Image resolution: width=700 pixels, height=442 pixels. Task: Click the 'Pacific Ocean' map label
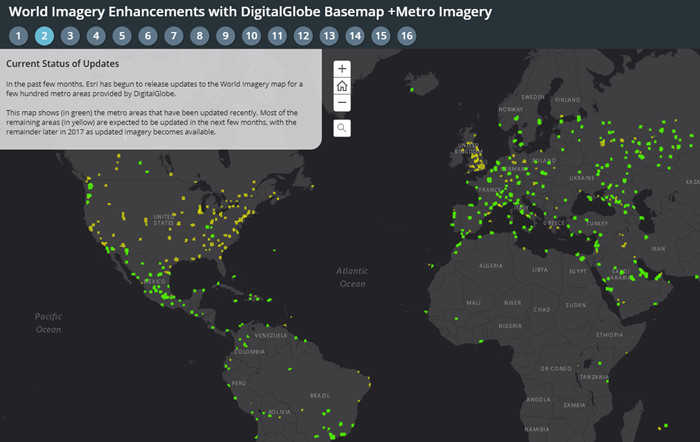point(48,323)
